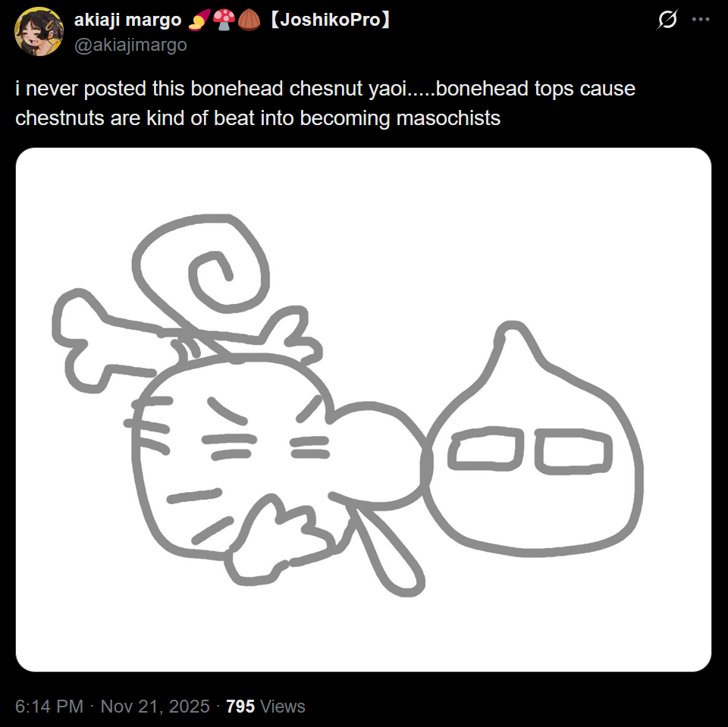Open the akiaji margo display name link
This screenshot has width=728, height=727.
pyautogui.click(x=127, y=20)
